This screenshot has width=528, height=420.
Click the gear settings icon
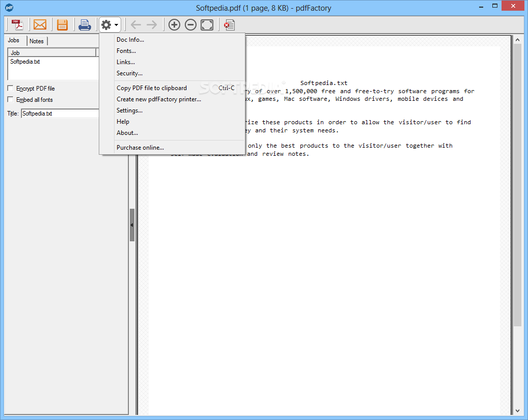[x=106, y=25]
